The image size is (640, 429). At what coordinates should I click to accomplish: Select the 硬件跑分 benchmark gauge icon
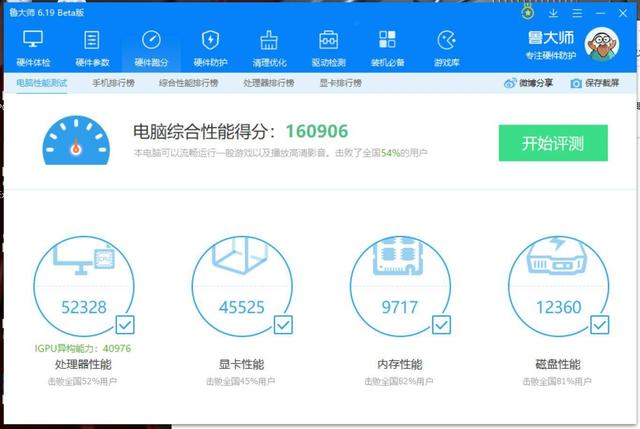(x=151, y=40)
